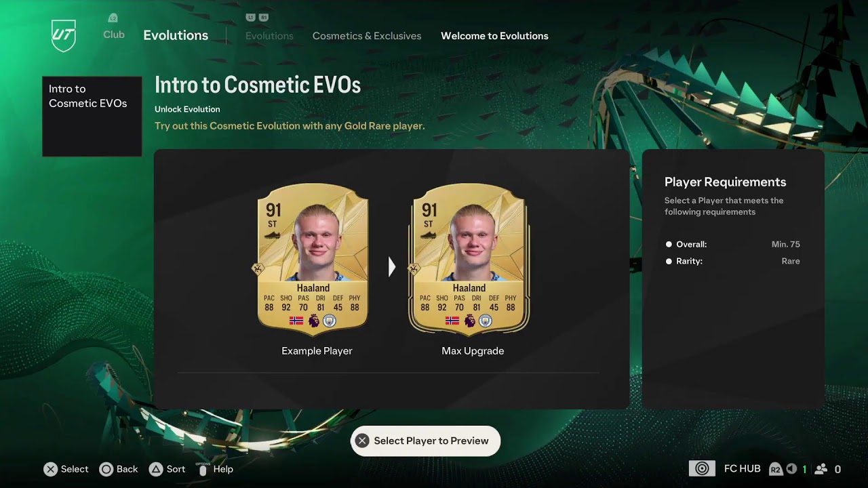Open the objectives target icon

point(702,469)
